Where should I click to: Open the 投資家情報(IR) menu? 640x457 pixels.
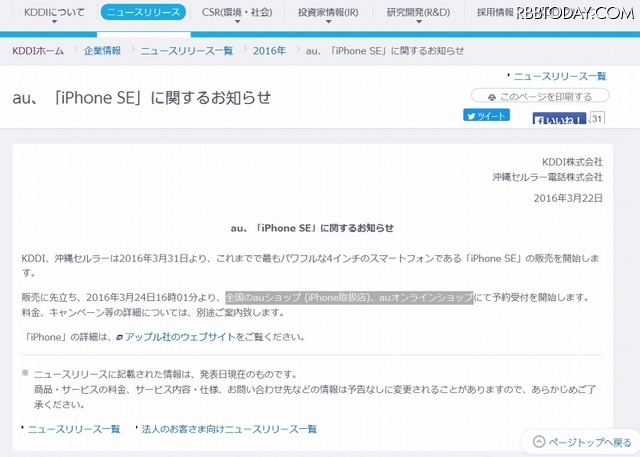(328, 12)
